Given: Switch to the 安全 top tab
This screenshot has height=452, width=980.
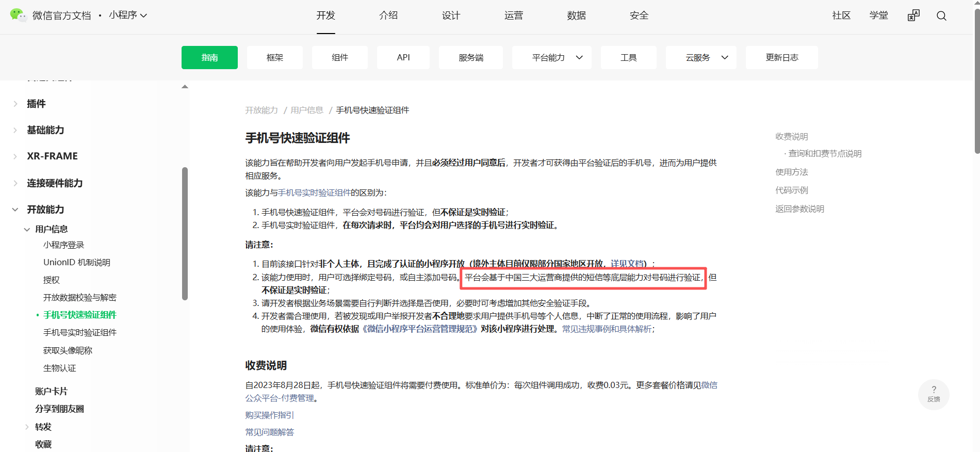Looking at the screenshot, I should (639, 15).
